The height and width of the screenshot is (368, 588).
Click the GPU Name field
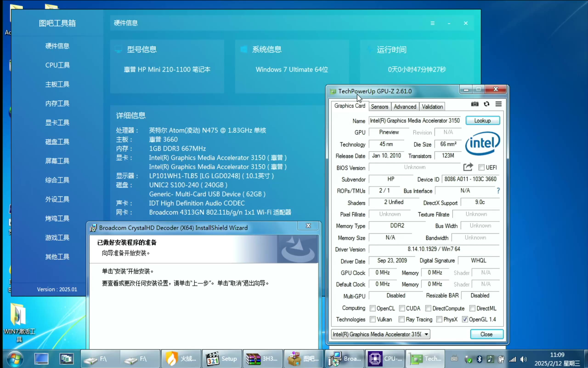point(415,120)
